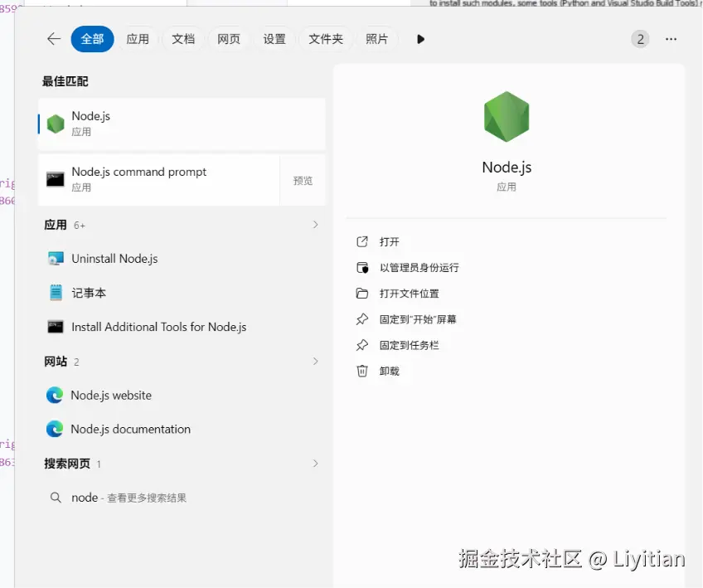Expand the 应用 6+ section chevron
The width and height of the screenshot is (703, 588).
316,224
